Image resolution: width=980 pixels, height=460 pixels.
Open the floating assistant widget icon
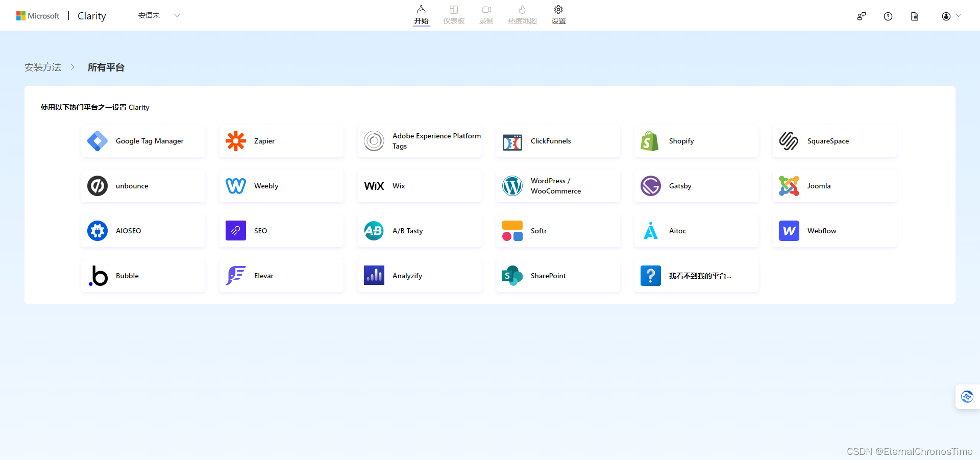pyautogui.click(x=967, y=397)
